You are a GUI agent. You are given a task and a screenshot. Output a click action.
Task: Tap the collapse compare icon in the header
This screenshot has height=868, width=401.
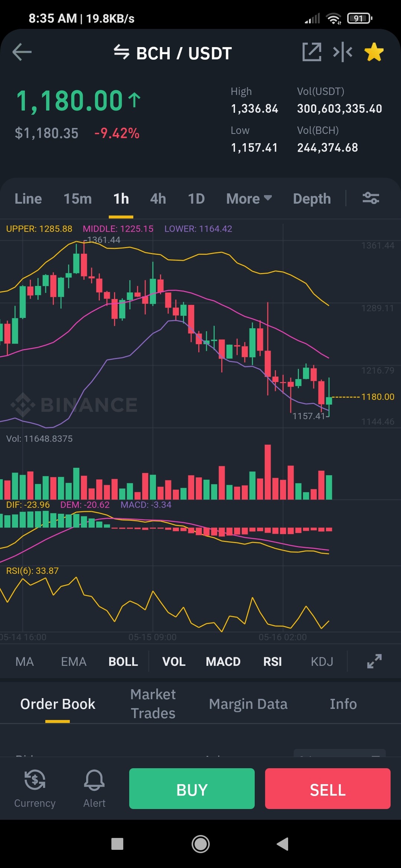(x=343, y=52)
